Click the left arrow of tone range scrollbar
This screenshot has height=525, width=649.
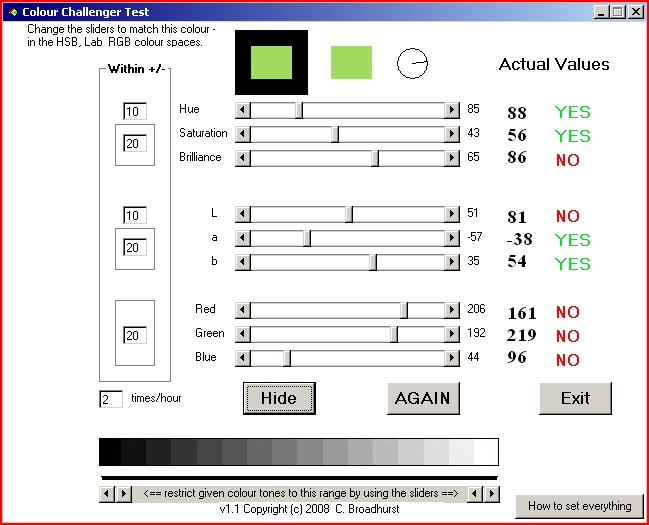[109, 493]
